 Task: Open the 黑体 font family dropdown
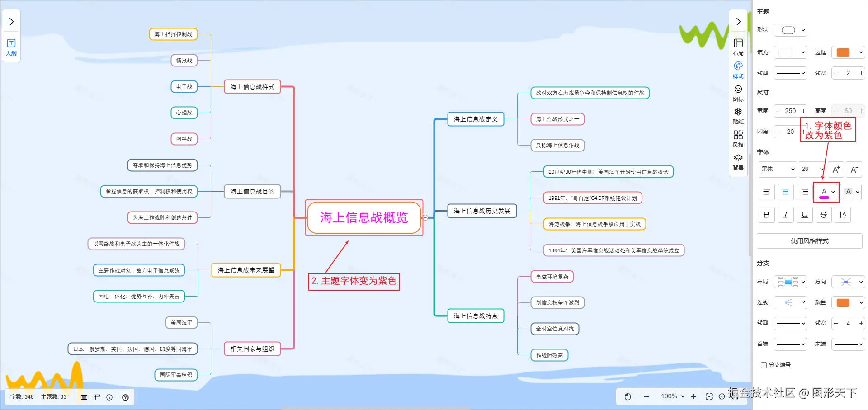pyautogui.click(x=778, y=169)
